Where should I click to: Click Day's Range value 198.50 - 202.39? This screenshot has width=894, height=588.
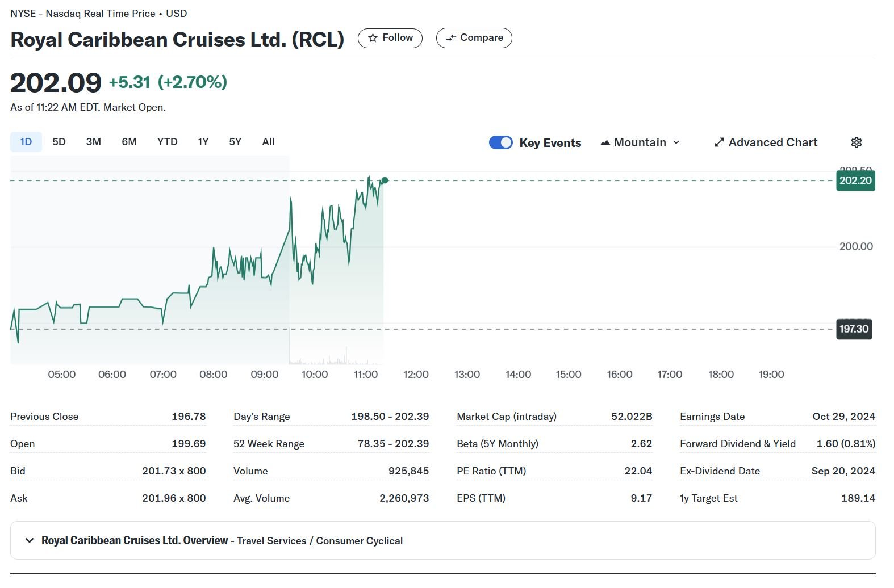(x=390, y=417)
